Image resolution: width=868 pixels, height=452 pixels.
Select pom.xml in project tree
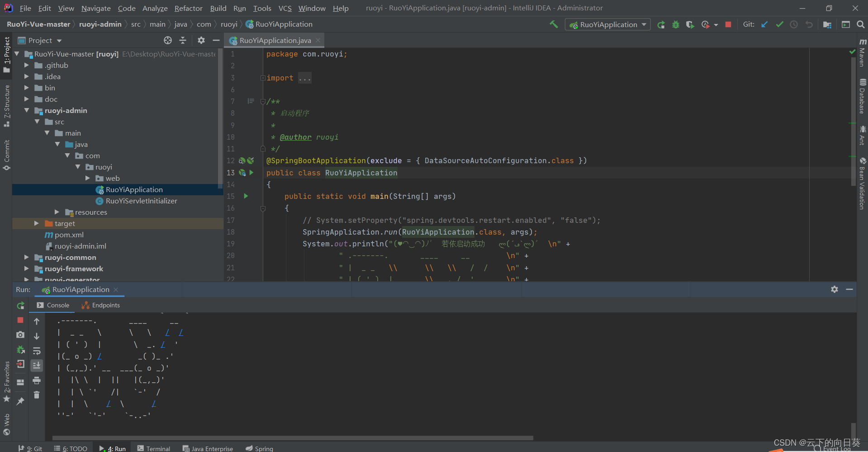pos(69,235)
